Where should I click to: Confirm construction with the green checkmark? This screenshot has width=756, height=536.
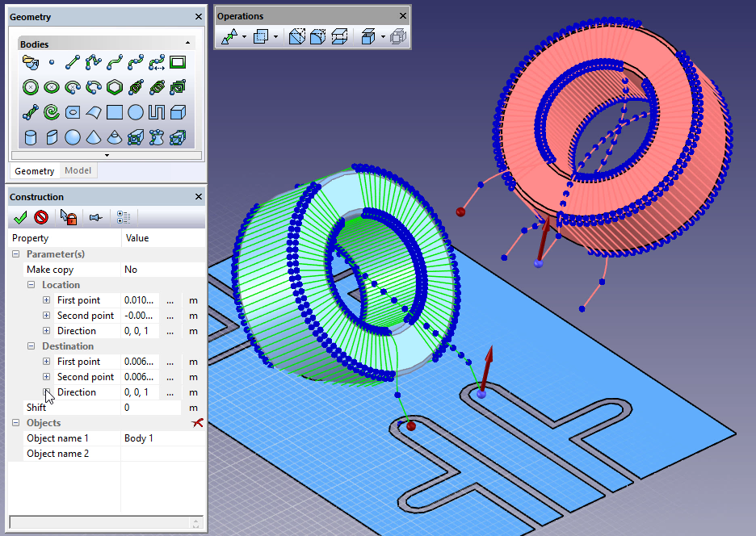coord(21,217)
